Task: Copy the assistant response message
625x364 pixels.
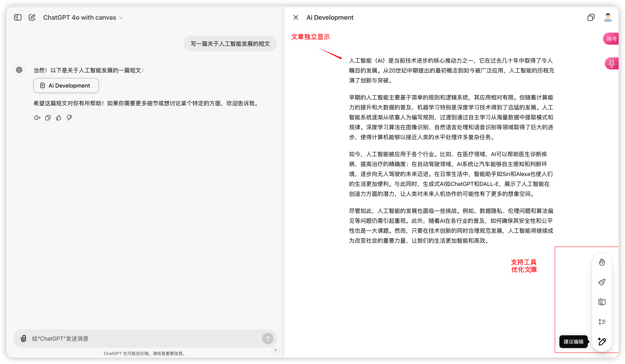Action: tap(48, 118)
